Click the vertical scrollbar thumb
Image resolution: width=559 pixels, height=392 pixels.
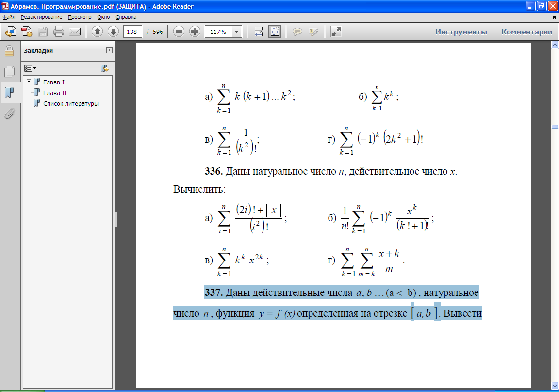pos(555,127)
